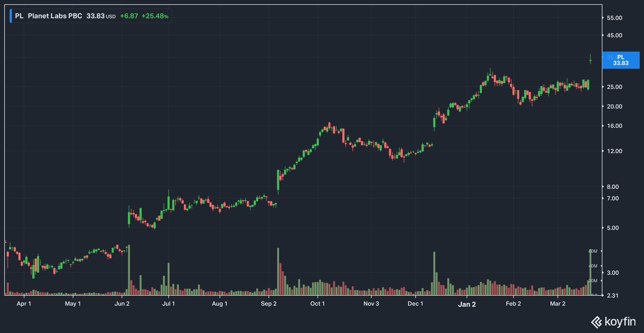Click the latest candlestick near 33.83

click(x=590, y=60)
